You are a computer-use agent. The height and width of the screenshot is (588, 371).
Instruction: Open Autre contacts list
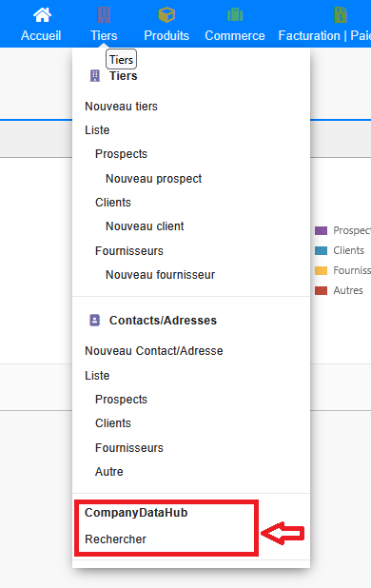tap(109, 471)
